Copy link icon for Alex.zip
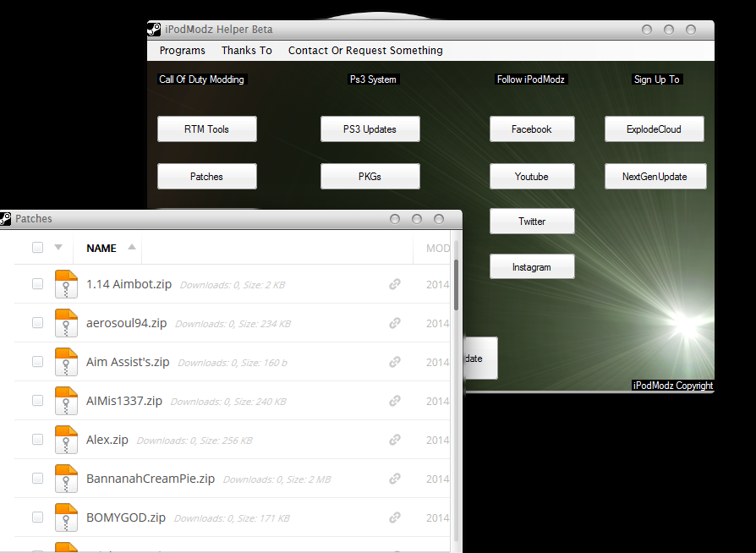 click(x=395, y=440)
